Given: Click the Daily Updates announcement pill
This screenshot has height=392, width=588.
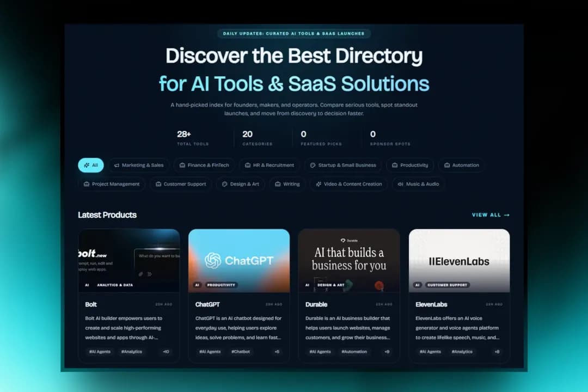Looking at the screenshot, I should click(293, 33).
